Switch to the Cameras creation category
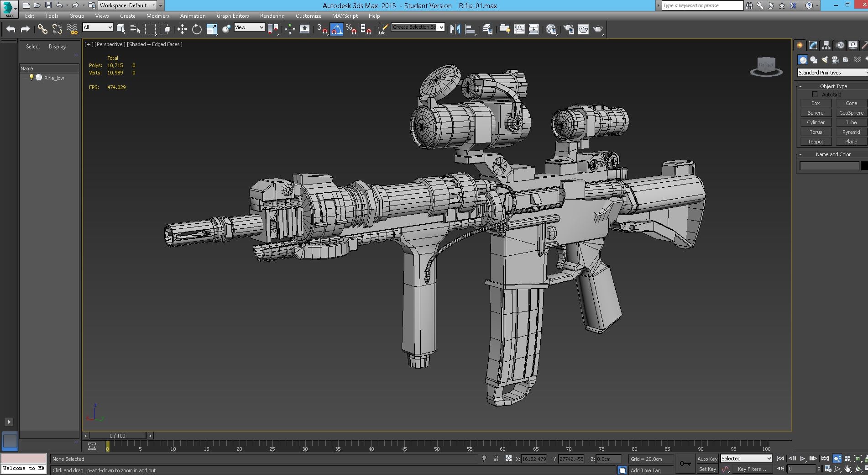The width and height of the screenshot is (868, 475). 835,59
